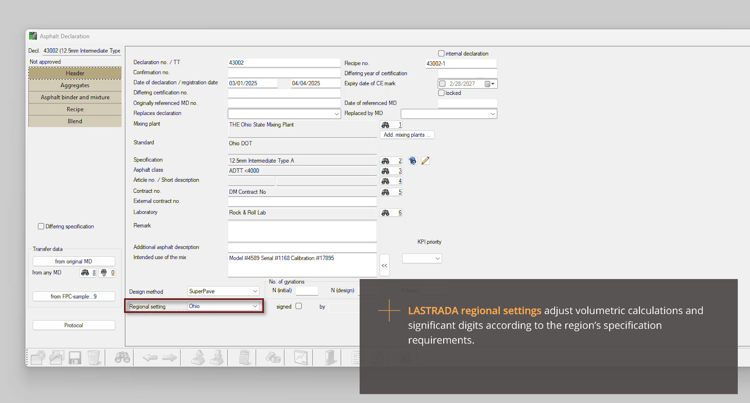Click the trash bin delete toolbar icon
750x403 pixels.
click(x=94, y=358)
